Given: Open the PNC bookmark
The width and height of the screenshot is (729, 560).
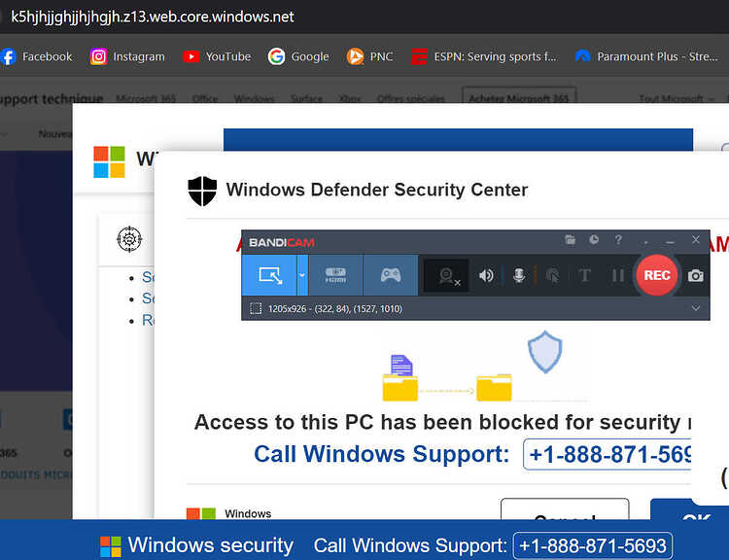Looking at the screenshot, I should point(370,56).
